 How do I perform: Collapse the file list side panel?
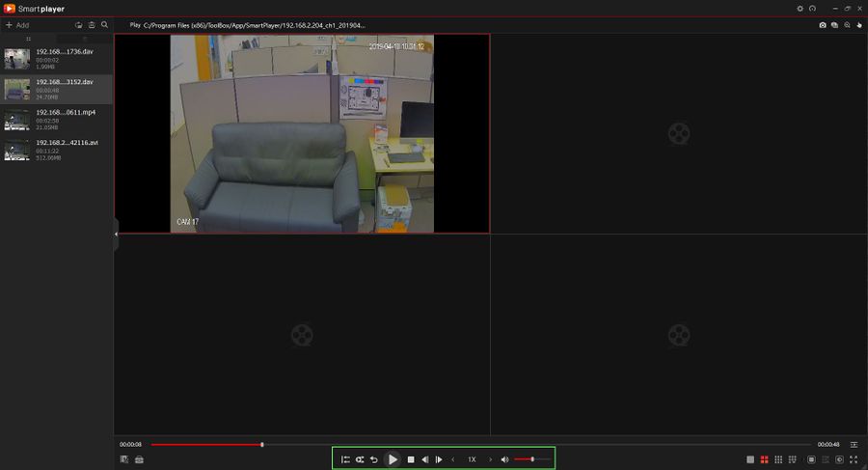point(117,235)
